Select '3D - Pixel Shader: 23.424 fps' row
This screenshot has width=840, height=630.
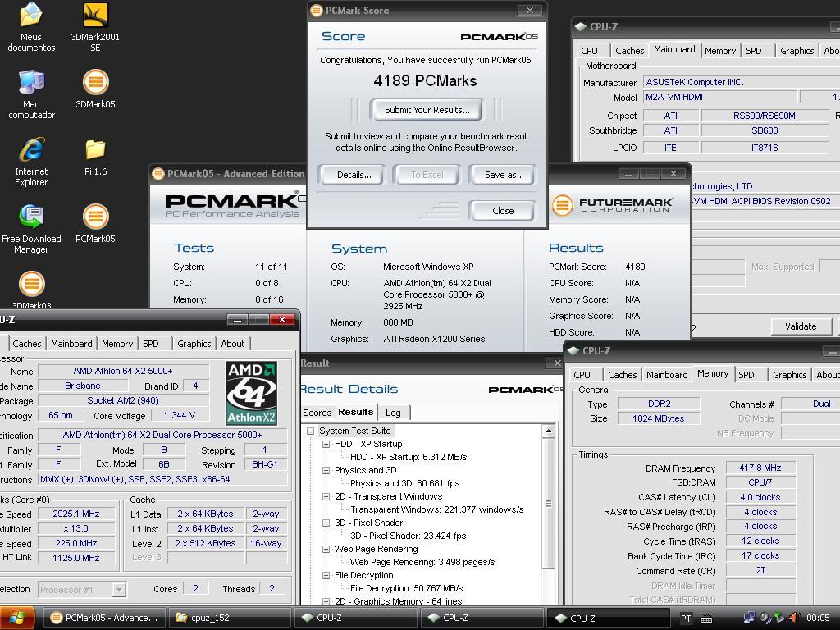(408, 536)
